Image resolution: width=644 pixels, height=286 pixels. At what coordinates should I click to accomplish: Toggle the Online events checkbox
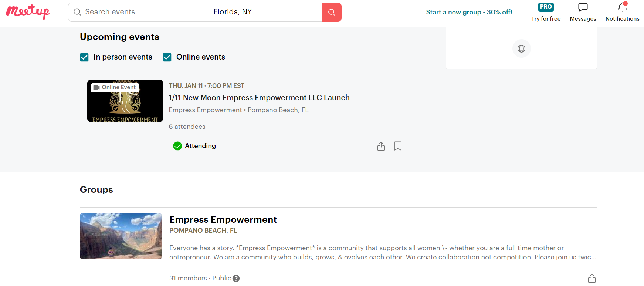click(167, 57)
